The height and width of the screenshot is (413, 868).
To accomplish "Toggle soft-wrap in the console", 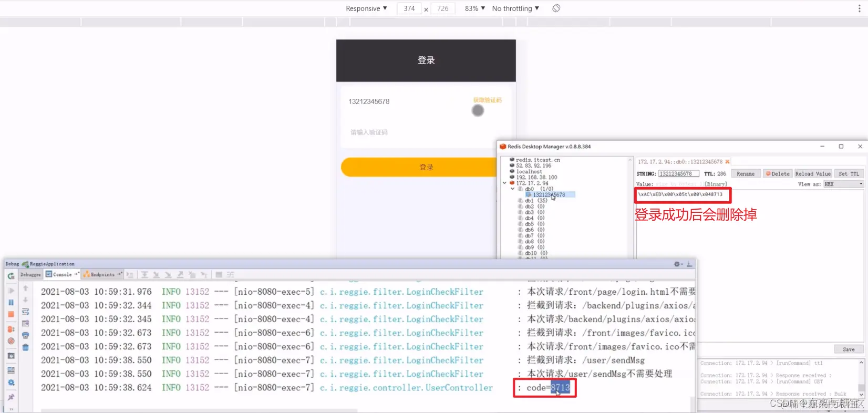I will click(25, 312).
